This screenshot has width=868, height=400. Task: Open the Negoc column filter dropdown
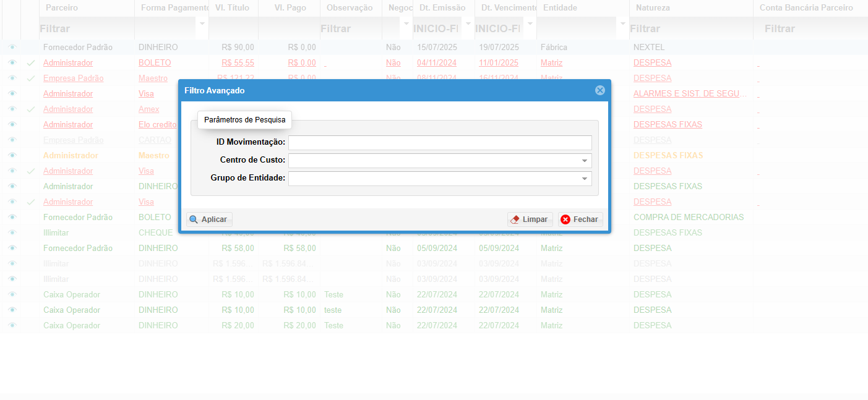click(406, 23)
